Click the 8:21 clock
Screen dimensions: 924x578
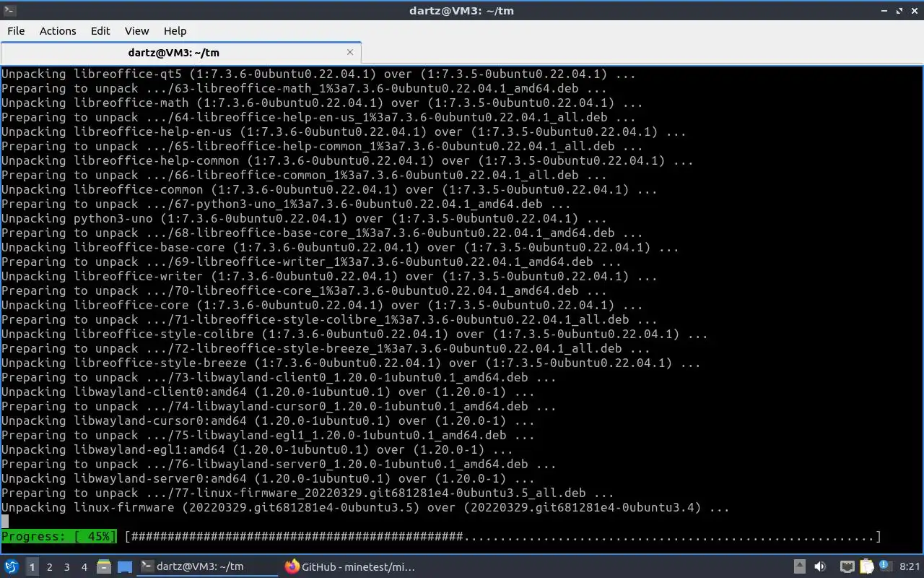(x=910, y=567)
